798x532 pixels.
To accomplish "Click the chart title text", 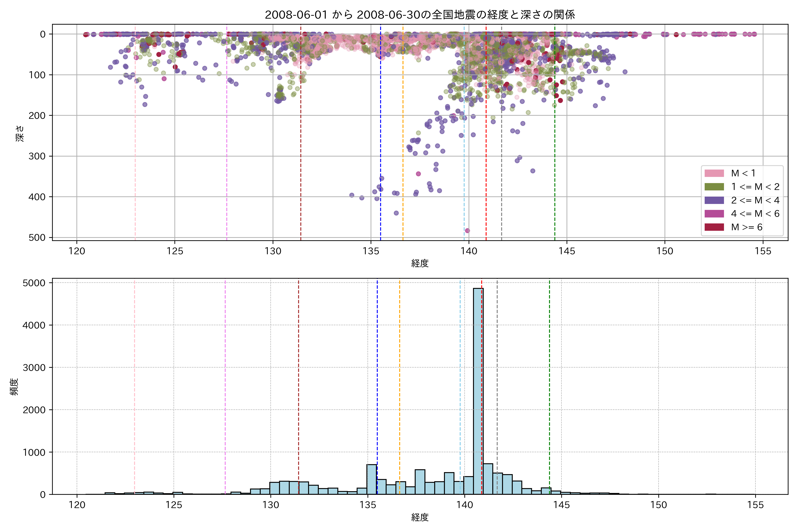I will click(x=420, y=15).
